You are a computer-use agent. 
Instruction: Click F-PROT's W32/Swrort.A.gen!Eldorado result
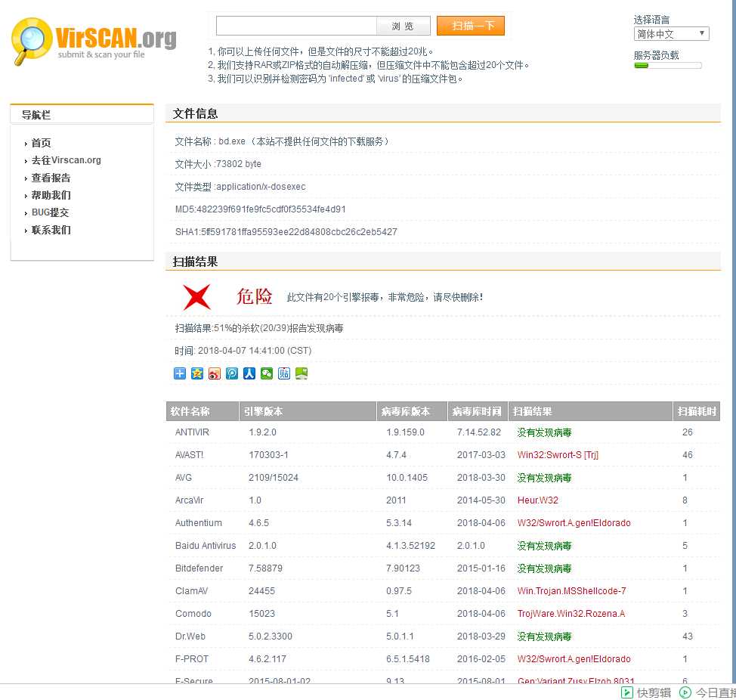click(574, 659)
